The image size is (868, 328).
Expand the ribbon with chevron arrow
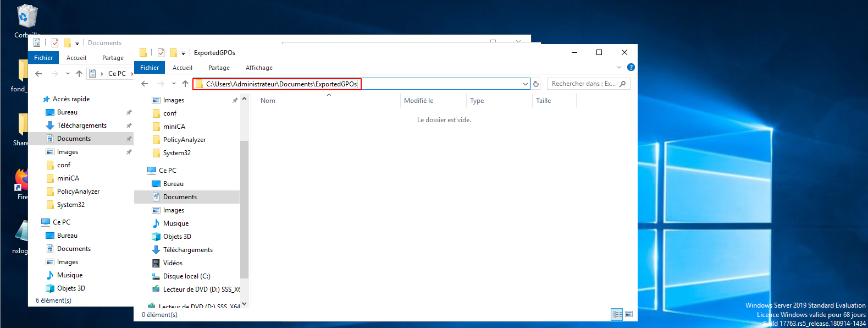pyautogui.click(x=619, y=67)
